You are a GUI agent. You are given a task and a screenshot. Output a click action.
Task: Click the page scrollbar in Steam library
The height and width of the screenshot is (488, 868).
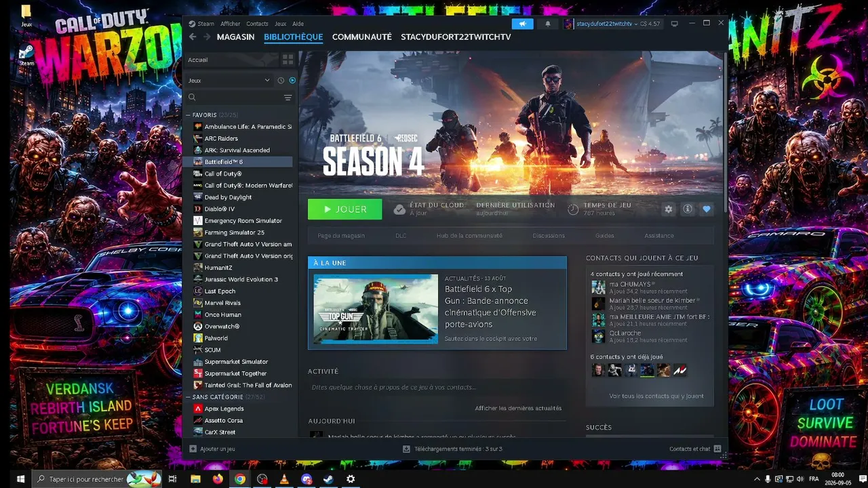[725, 132]
